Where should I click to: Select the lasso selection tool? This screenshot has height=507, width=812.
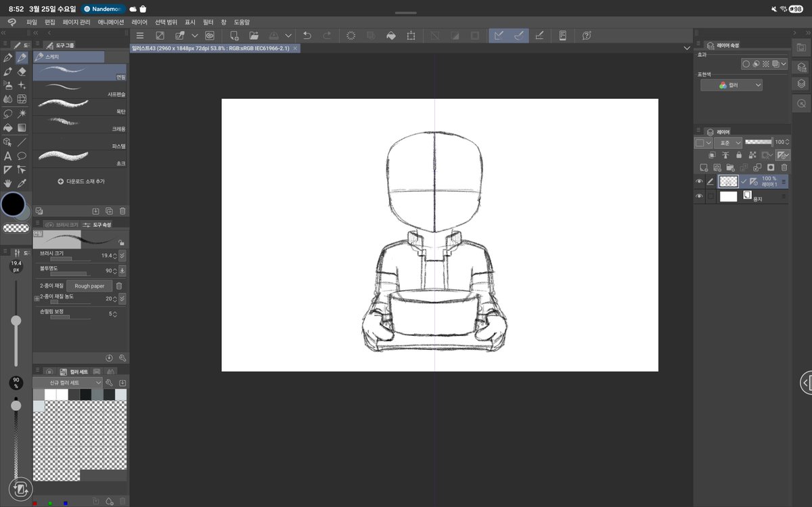8,114
